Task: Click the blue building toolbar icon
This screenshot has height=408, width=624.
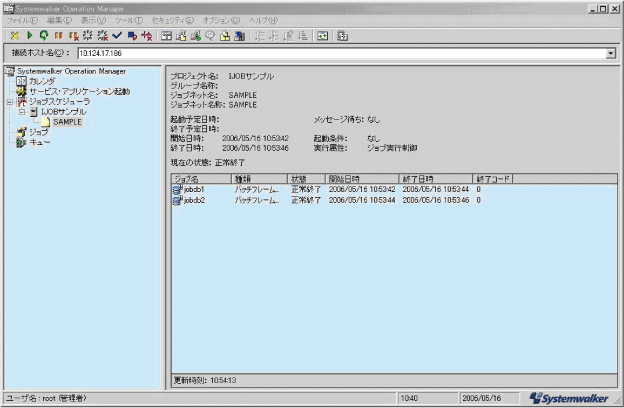Action: tap(240, 36)
